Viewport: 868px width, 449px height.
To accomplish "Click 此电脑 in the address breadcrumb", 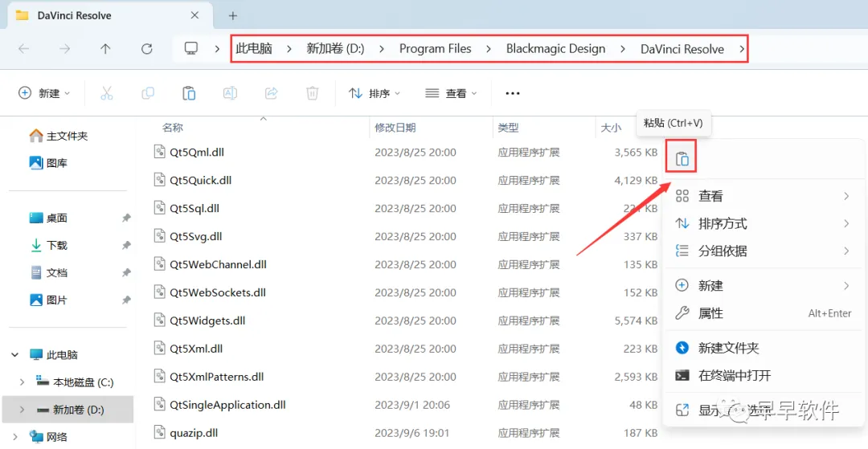I will coord(254,49).
